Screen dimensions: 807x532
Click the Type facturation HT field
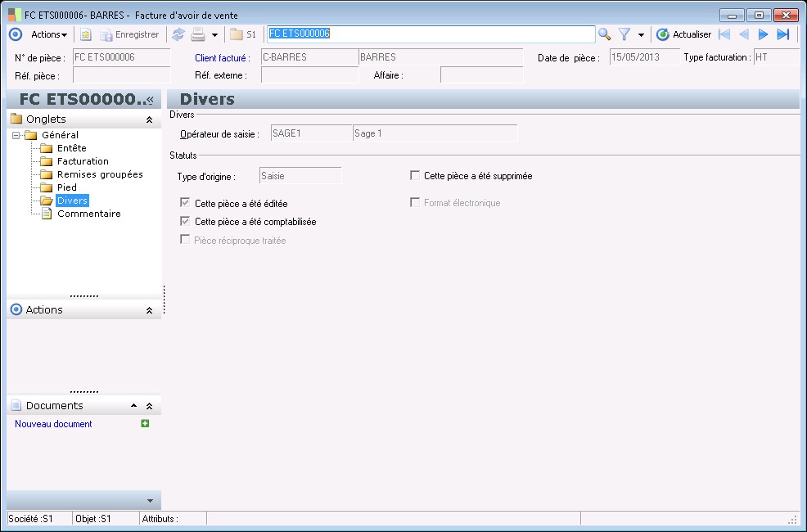[x=776, y=57]
